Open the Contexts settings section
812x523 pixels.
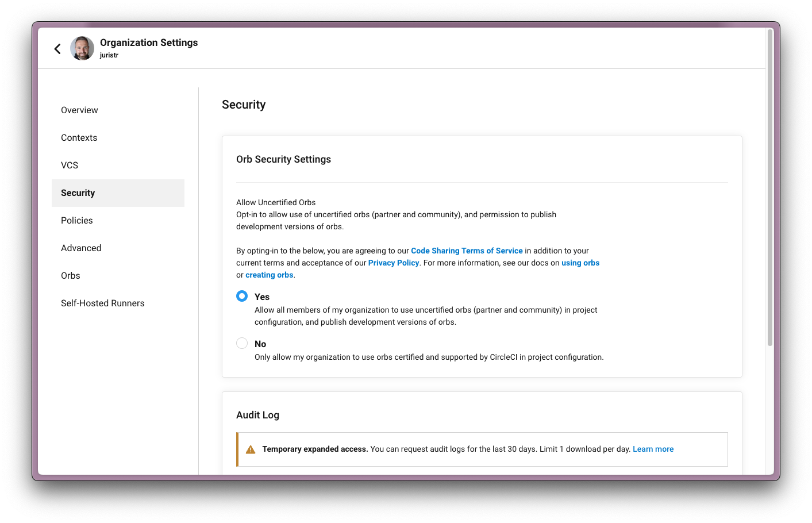[79, 137]
